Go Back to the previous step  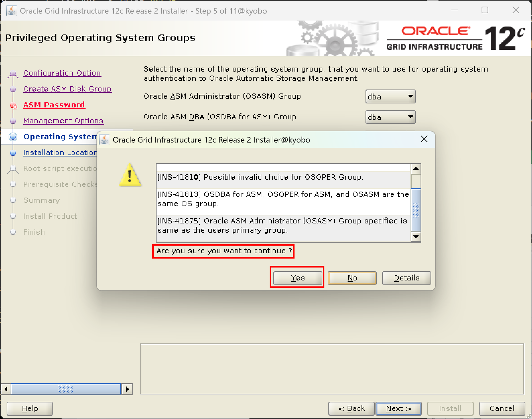pyautogui.click(x=352, y=408)
